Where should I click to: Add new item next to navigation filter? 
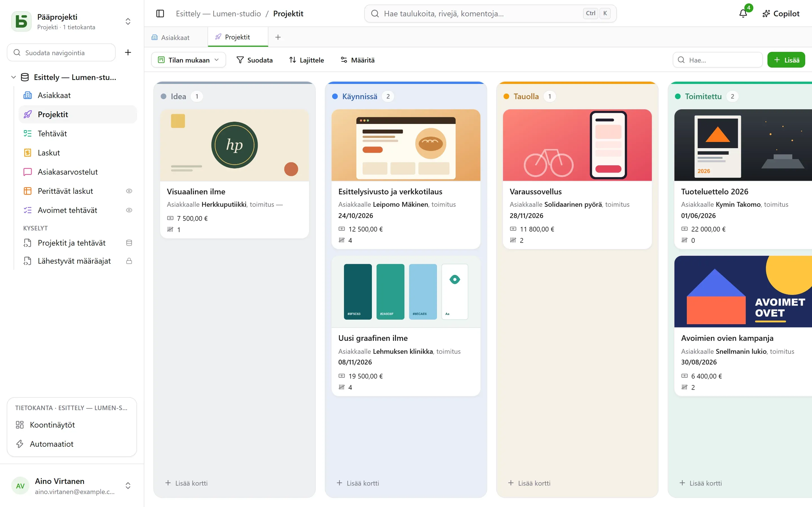128,53
